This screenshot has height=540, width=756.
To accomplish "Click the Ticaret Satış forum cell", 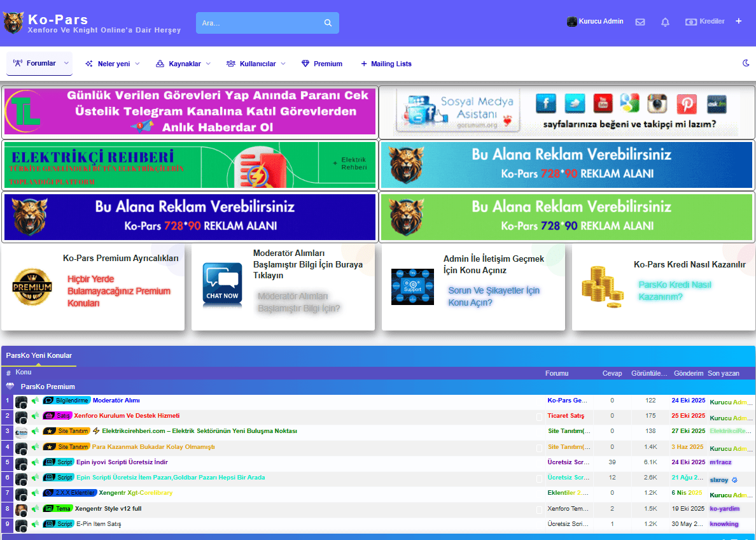I will (566, 415).
